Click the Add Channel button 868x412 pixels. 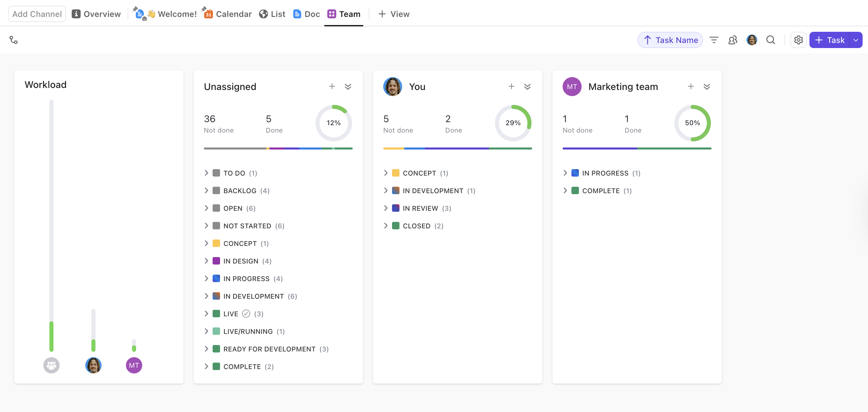pos(37,14)
